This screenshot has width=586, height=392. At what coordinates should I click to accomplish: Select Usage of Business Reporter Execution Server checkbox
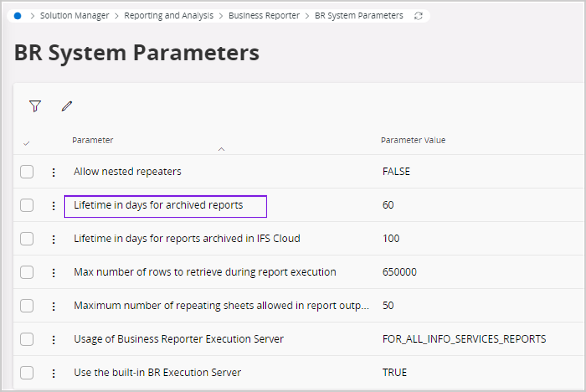tap(27, 339)
